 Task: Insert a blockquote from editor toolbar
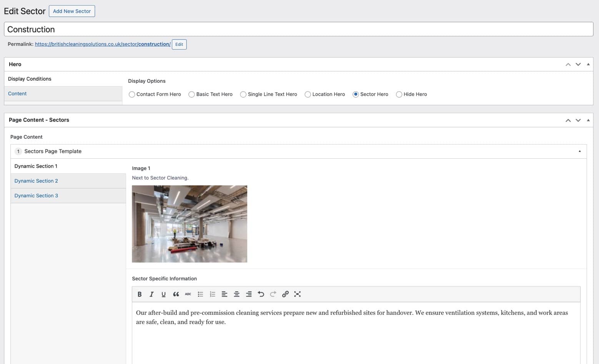coord(176,294)
